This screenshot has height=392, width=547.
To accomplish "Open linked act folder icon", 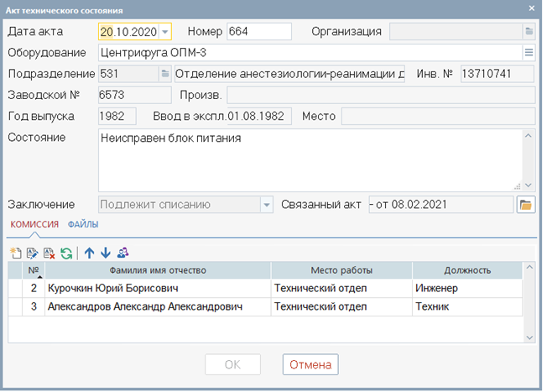I will [x=526, y=205].
